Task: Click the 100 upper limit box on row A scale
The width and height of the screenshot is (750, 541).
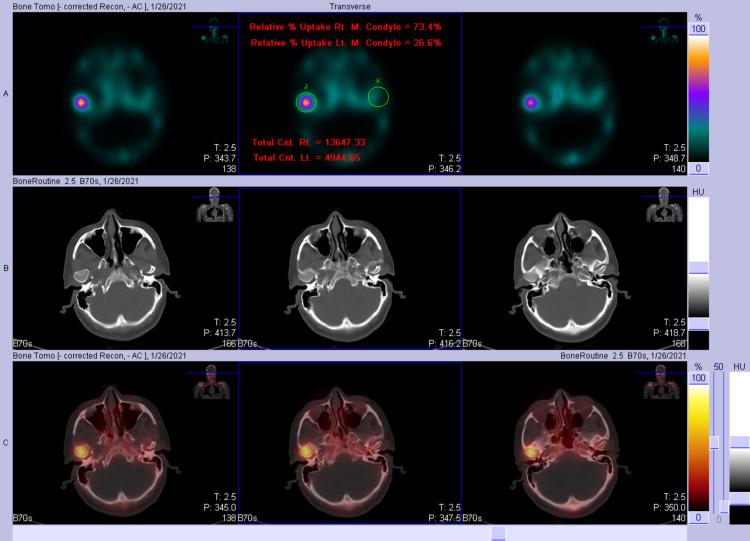Action: (699, 29)
